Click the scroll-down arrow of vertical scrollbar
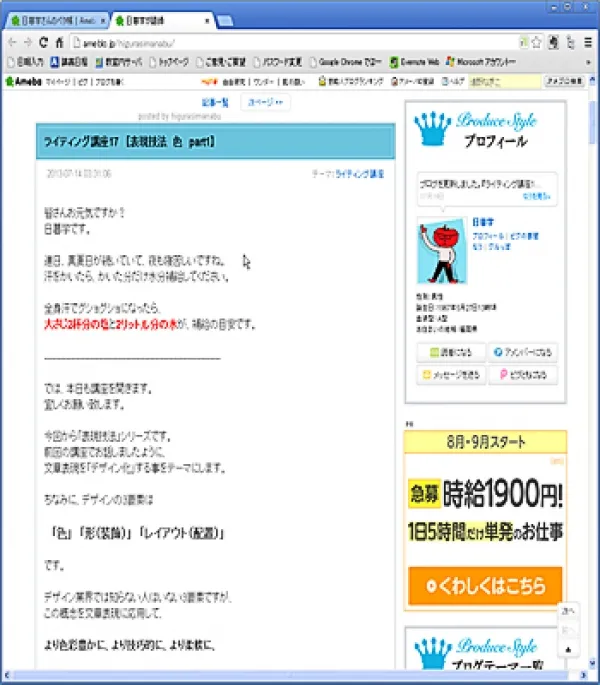This screenshot has height=685, width=600. (592, 664)
